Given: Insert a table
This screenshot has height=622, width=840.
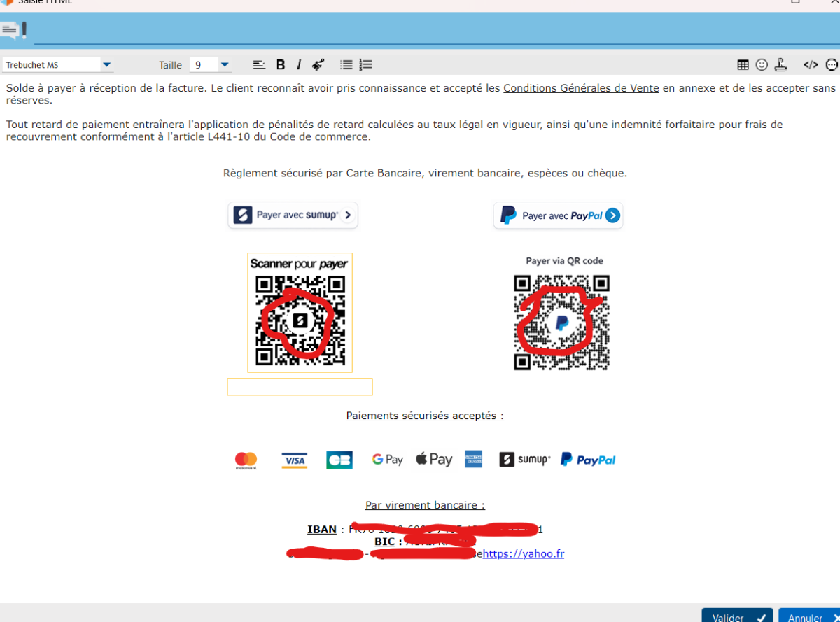Looking at the screenshot, I should coord(743,65).
